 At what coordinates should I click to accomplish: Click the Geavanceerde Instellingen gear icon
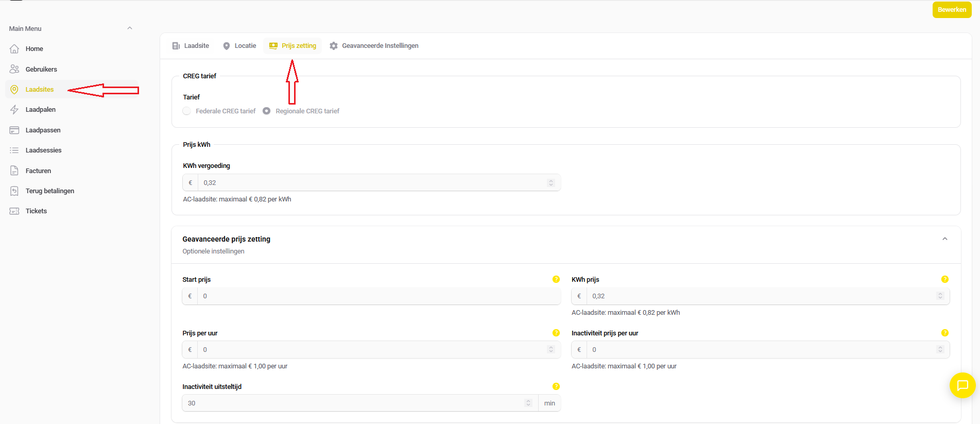click(334, 46)
